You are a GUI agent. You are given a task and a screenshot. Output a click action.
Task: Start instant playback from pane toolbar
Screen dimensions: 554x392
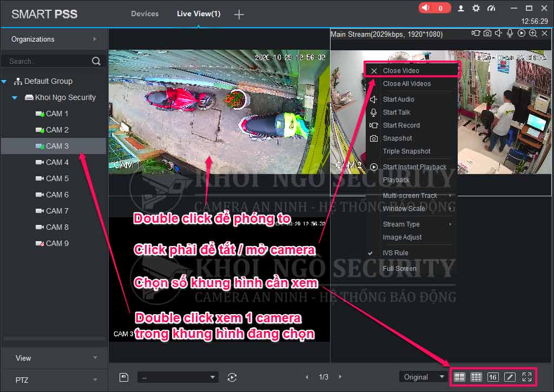click(x=522, y=33)
